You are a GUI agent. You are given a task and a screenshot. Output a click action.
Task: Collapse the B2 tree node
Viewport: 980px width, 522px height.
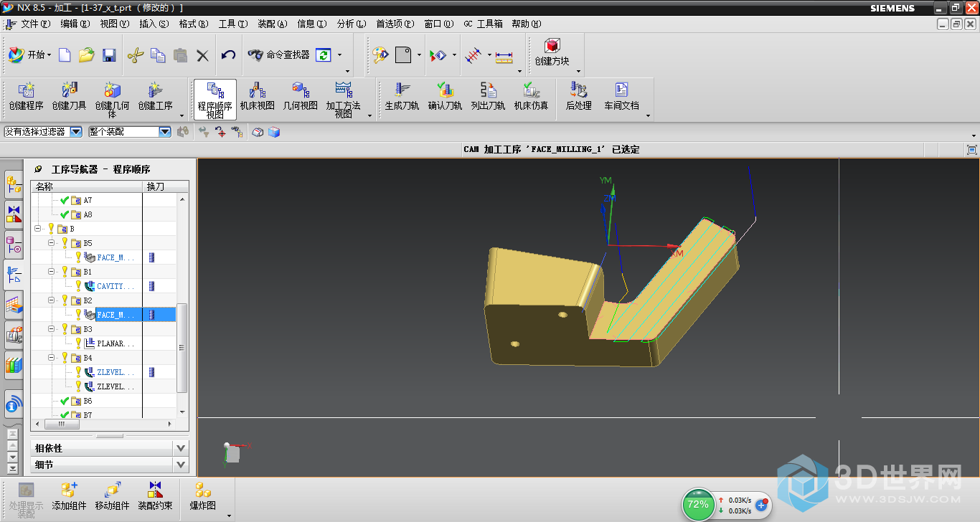(52, 300)
